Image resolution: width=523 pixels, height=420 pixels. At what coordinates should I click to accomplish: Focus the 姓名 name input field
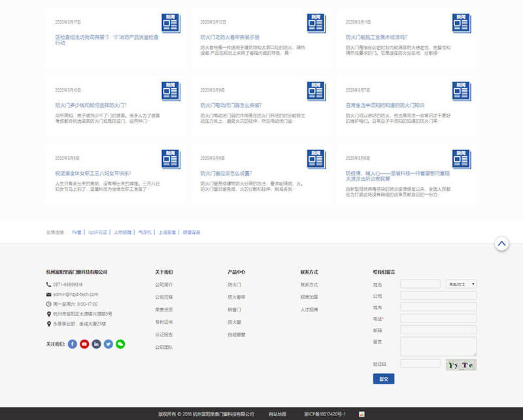coord(420,284)
